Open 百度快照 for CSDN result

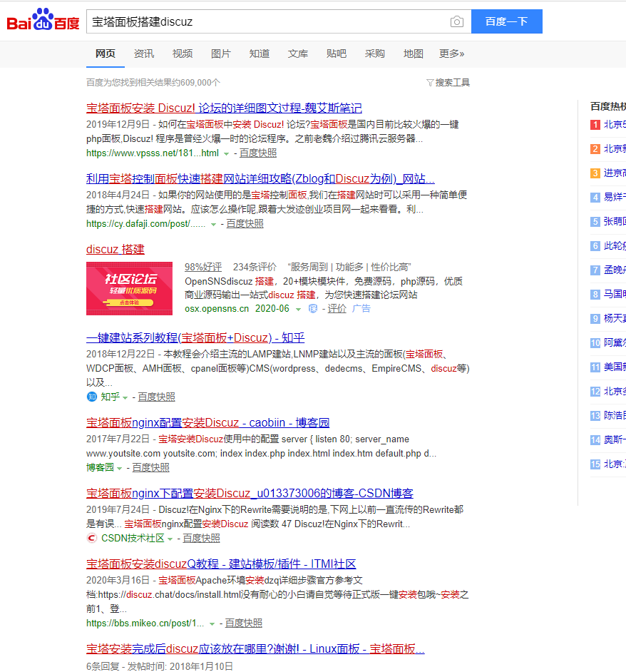coord(201,538)
